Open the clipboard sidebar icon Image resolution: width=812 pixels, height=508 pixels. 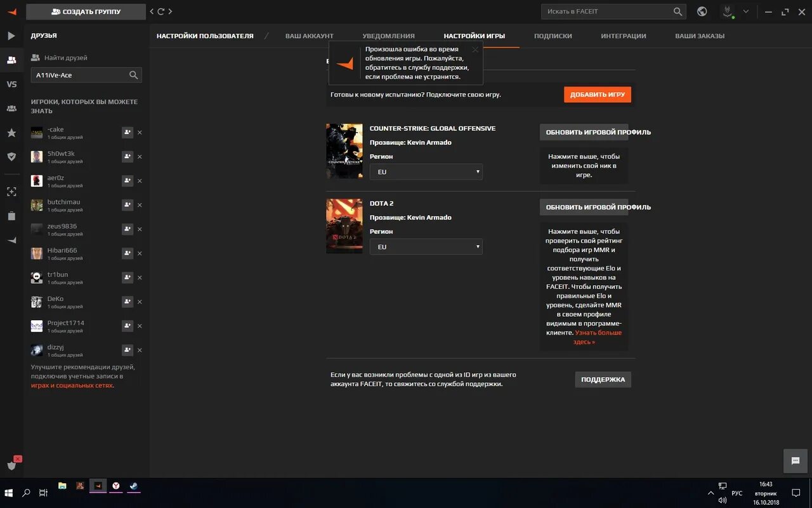pyautogui.click(x=11, y=216)
